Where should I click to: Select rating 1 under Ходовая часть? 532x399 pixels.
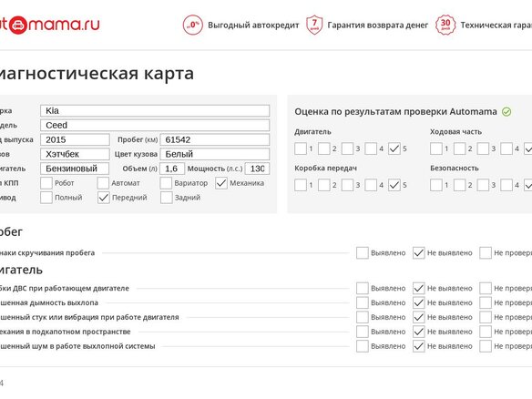click(436, 148)
